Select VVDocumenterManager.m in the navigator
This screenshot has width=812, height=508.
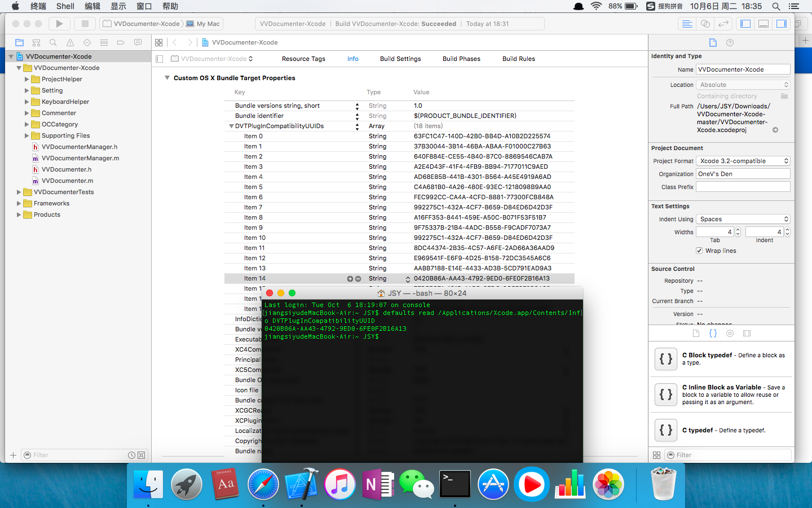click(x=80, y=158)
